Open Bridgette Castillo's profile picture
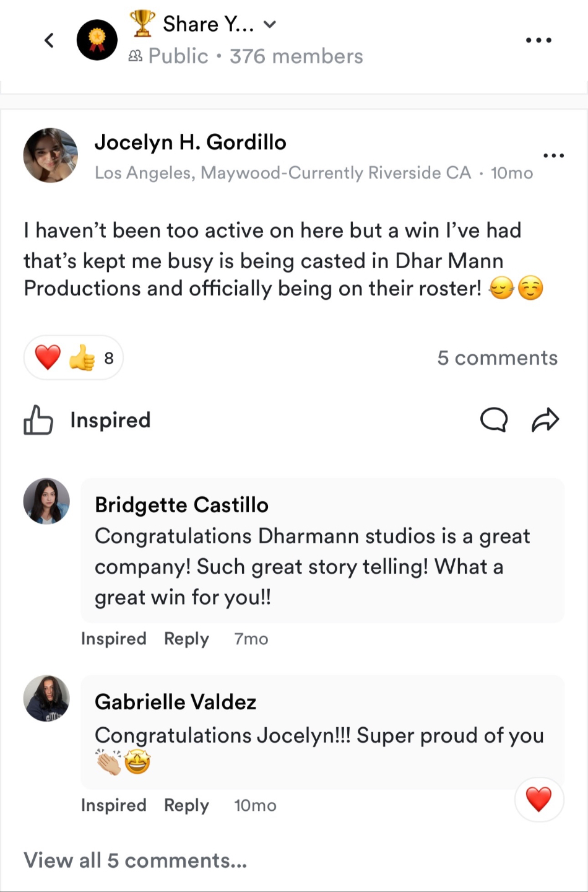Viewport: 588px width, 892px height. [46, 501]
